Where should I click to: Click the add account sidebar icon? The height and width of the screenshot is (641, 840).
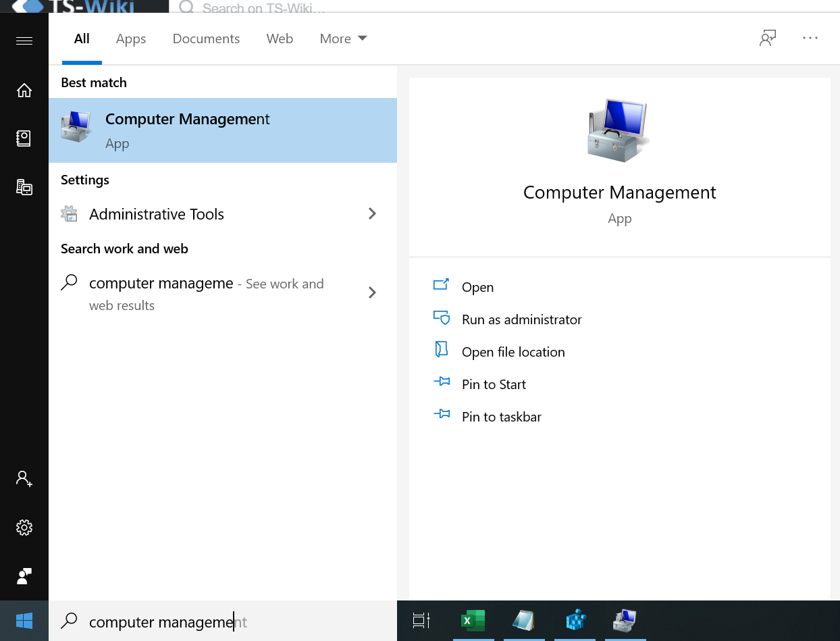[24, 479]
